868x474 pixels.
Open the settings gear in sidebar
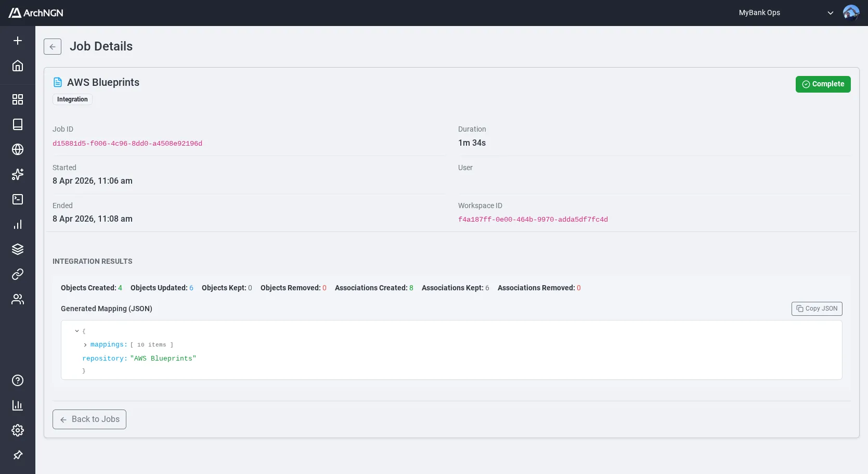pos(18,430)
